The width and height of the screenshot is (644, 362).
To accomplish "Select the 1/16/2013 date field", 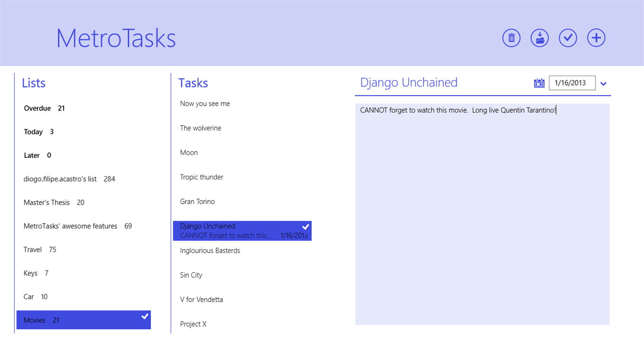I will coord(572,83).
